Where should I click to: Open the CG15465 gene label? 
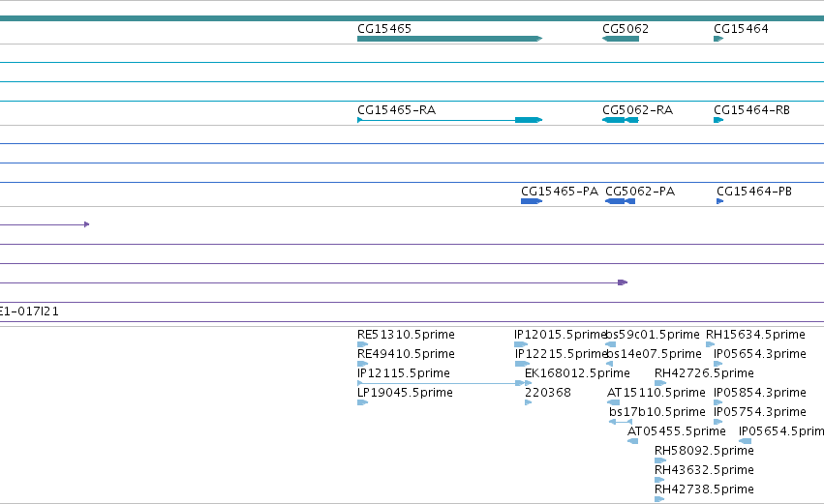pyautogui.click(x=384, y=29)
